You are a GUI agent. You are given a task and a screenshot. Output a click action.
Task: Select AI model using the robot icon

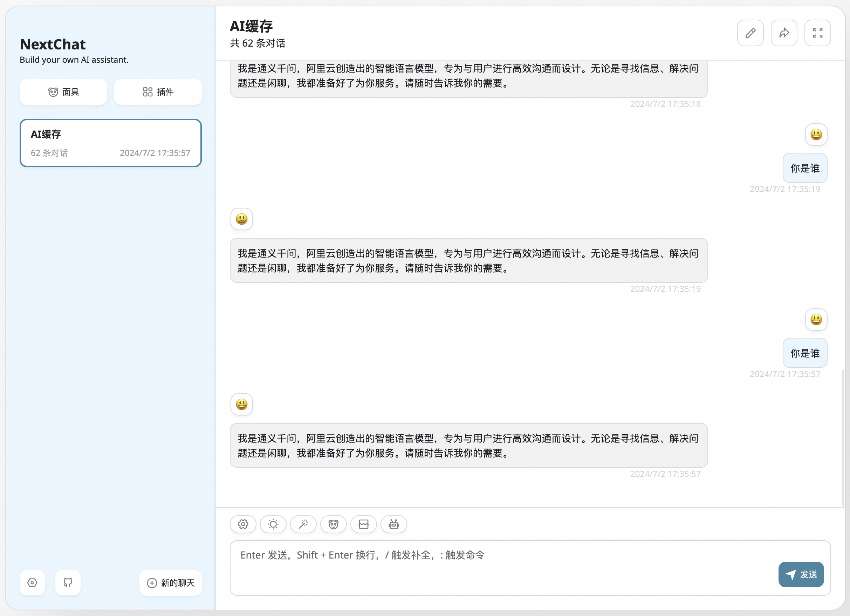click(x=393, y=525)
